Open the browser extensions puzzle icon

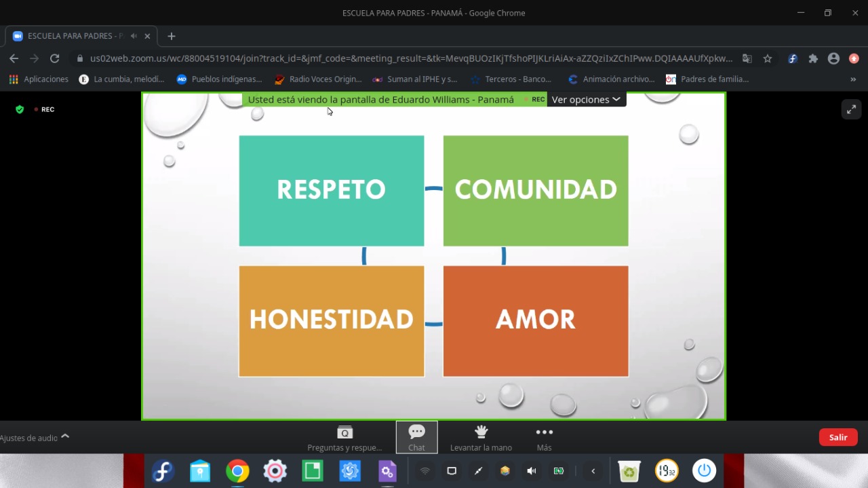pyautogui.click(x=812, y=58)
